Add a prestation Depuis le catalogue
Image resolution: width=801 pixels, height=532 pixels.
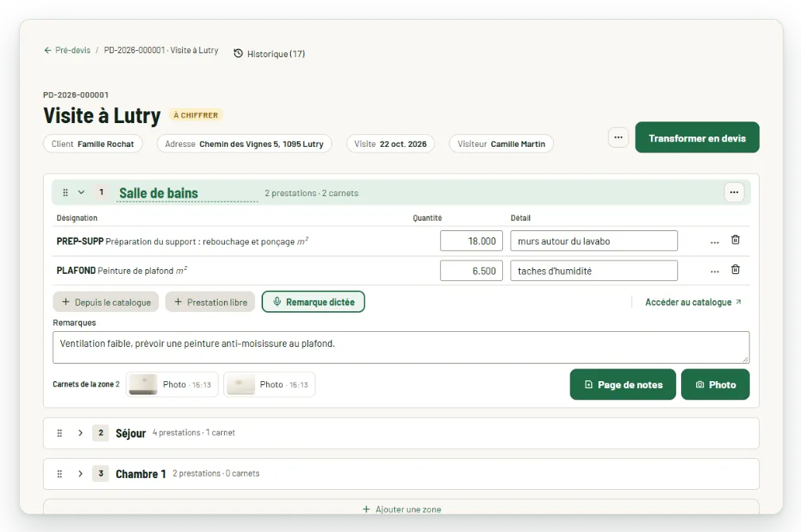[106, 302]
